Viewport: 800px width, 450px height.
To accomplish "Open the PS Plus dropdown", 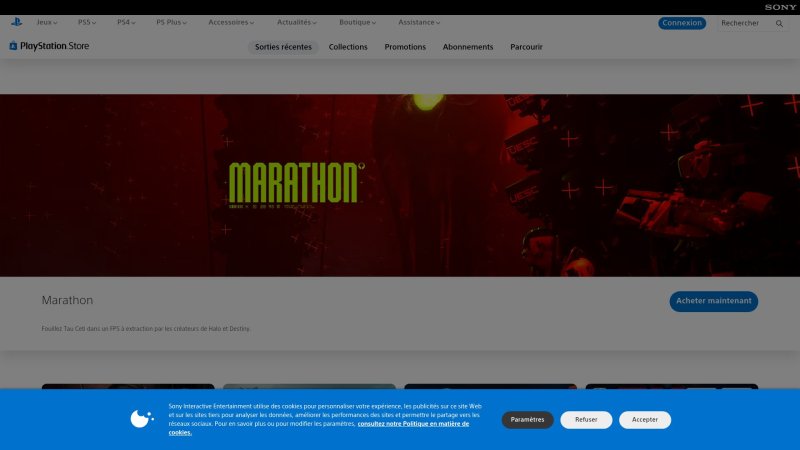I will [x=172, y=22].
